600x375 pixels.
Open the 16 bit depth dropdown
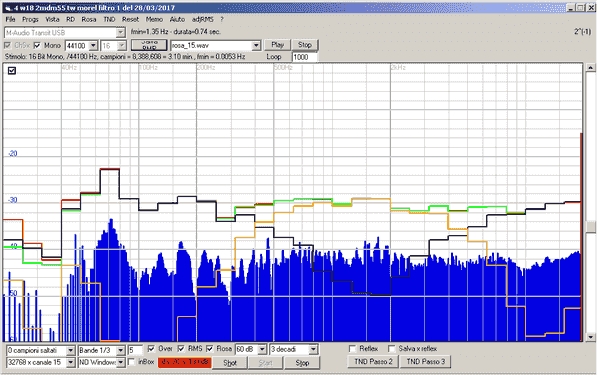point(122,46)
